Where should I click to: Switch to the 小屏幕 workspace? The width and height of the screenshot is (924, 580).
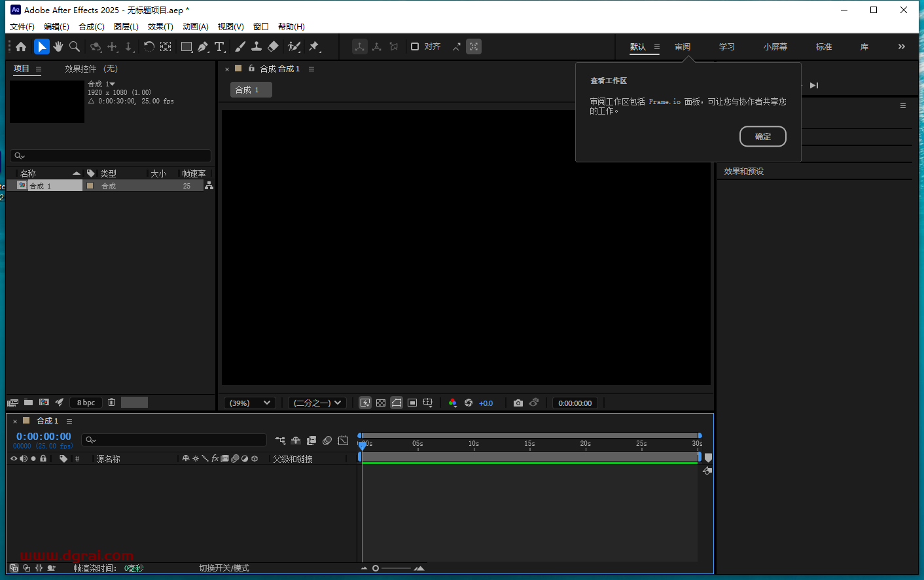point(775,47)
